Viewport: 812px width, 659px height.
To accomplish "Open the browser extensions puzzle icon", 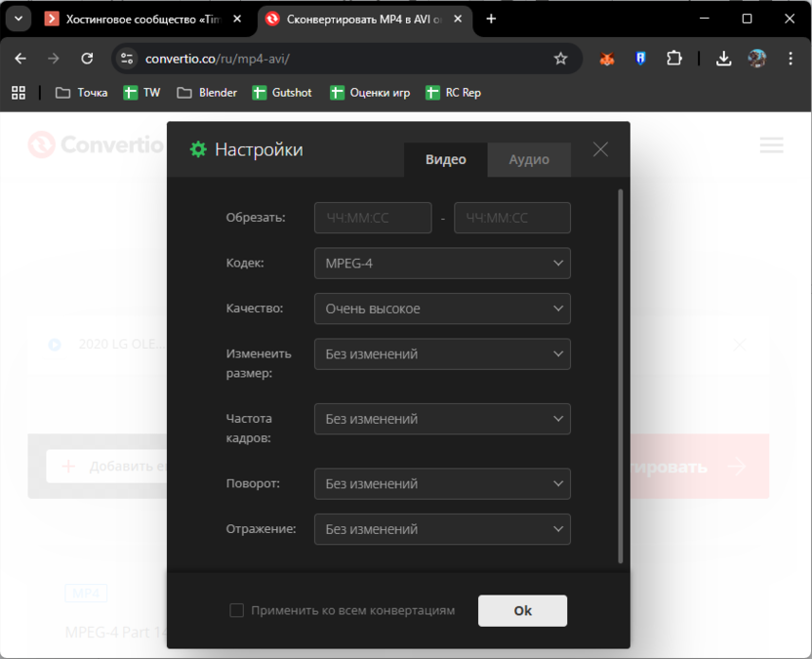I will click(x=674, y=59).
